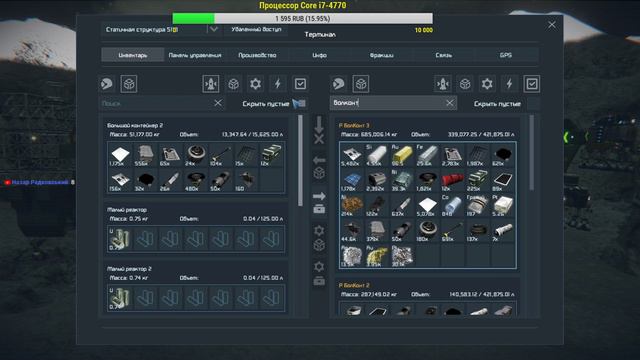Enable right system gear filter

click(x=487, y=84)
